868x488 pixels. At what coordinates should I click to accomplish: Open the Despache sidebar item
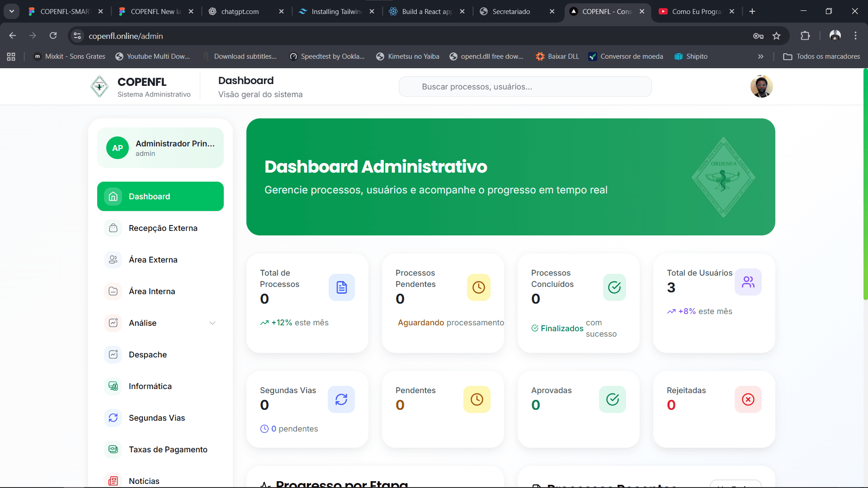(x=160, y=355)
